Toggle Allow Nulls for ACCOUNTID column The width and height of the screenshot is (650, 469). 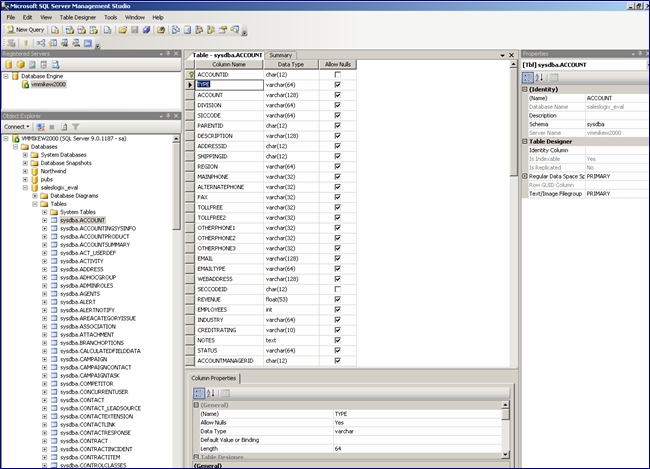click(337, 75)
